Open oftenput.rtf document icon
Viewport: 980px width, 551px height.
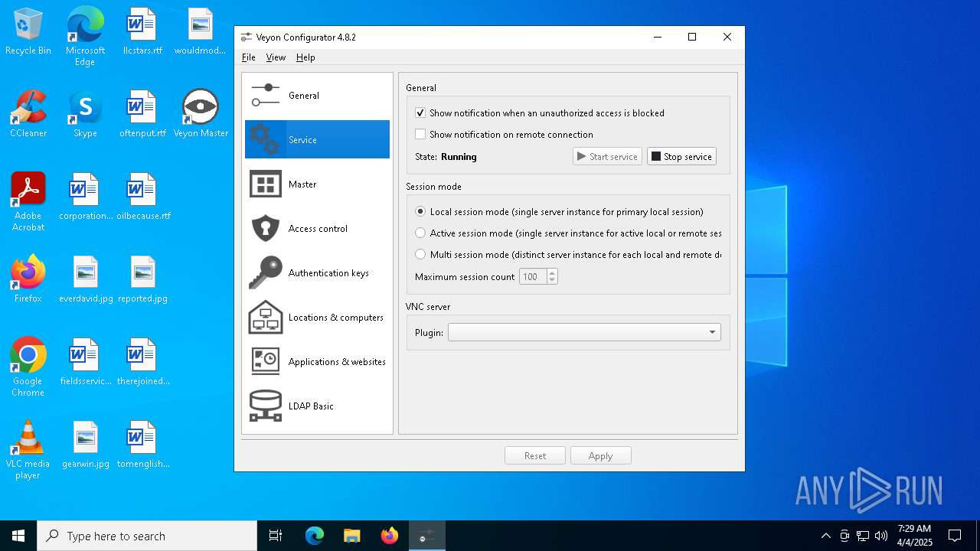(x=142, y=115)
